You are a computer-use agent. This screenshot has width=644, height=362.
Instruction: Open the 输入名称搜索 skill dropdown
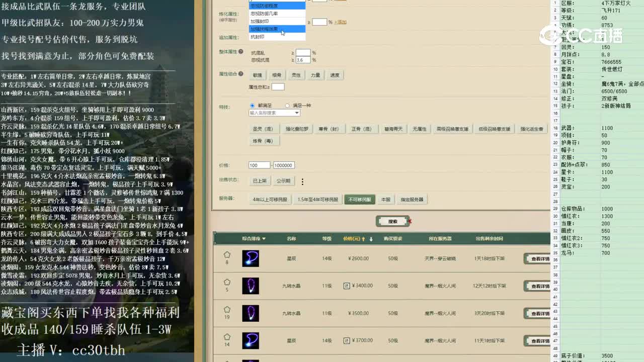[x=275, y=113]
